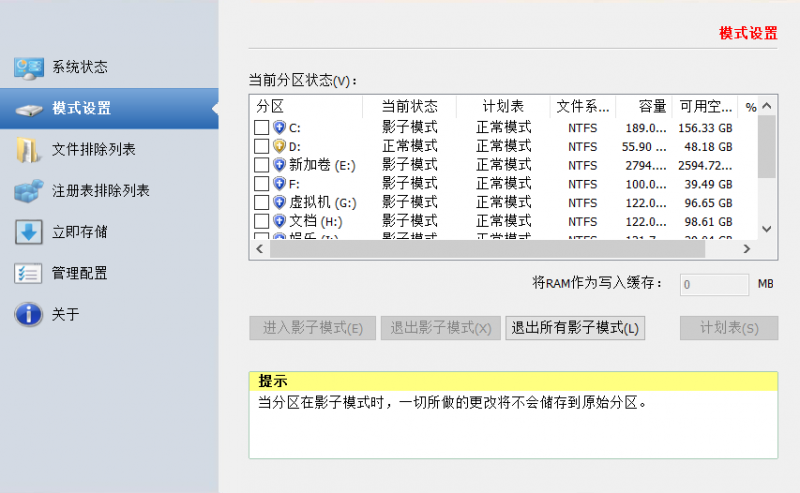This screenshot has height=493, width=800.
Task: Select 模式设置 sidebar item
Action: (x=109, y=108)
